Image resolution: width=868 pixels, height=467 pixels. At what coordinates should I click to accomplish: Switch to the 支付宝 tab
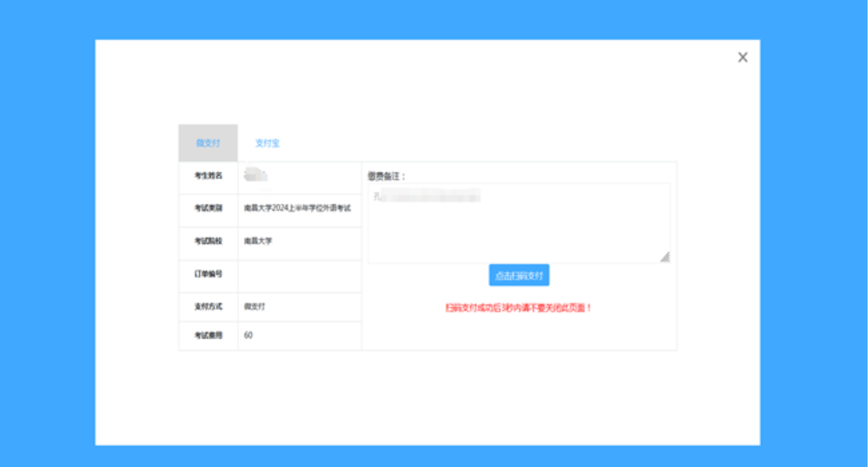[267, 143]
